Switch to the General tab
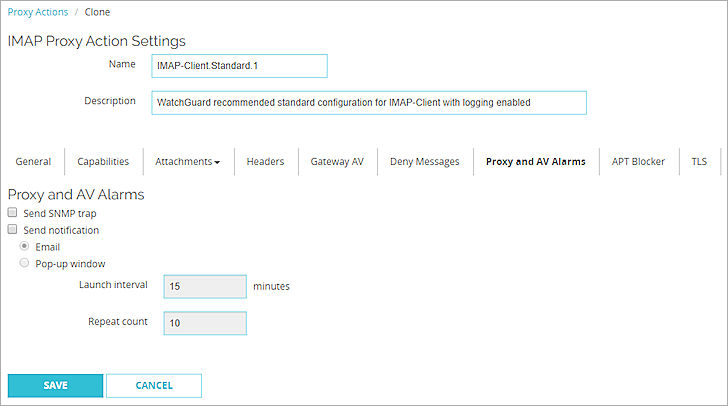This screenshot has width=728, height=406. tap(33, 161)
